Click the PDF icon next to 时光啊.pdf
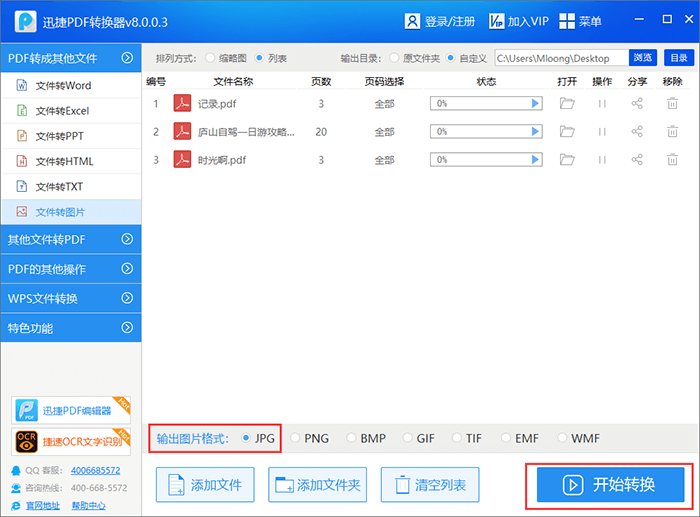The image size is (700, 517). pyautogui.click(x=182, y=159)
